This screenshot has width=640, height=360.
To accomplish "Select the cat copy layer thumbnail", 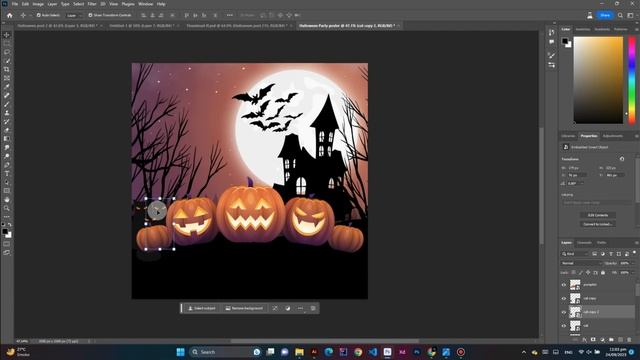I will click(x=575, y=298).
